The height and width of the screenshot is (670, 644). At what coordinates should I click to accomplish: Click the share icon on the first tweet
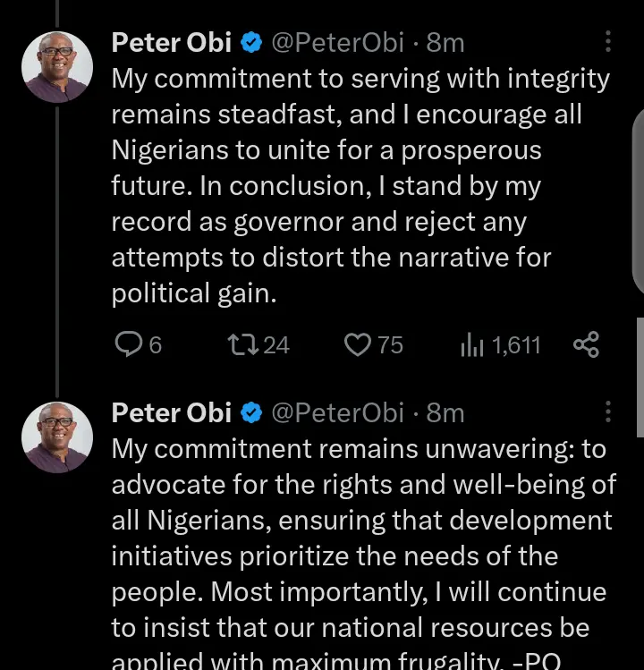point(586,344)
